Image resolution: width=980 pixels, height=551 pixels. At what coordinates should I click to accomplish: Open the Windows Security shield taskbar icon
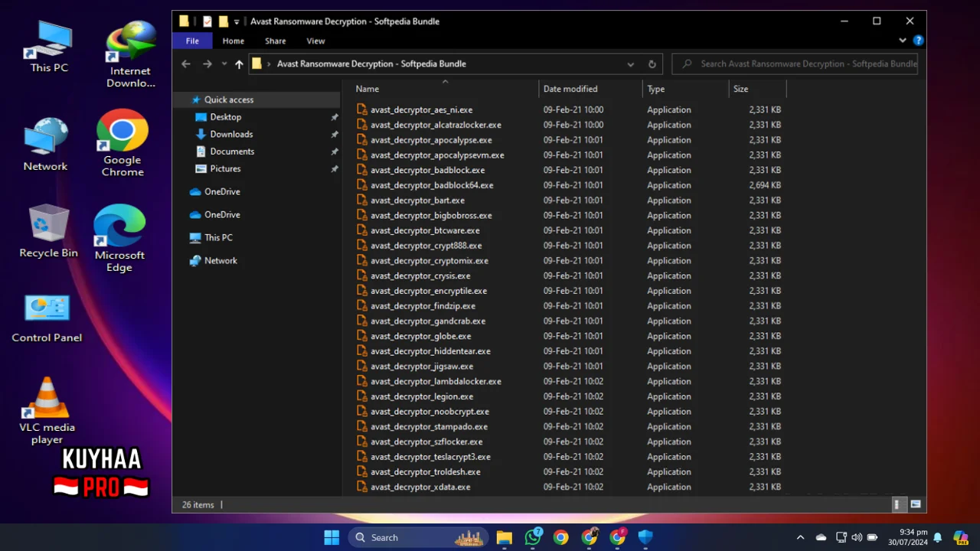point(645,537)
